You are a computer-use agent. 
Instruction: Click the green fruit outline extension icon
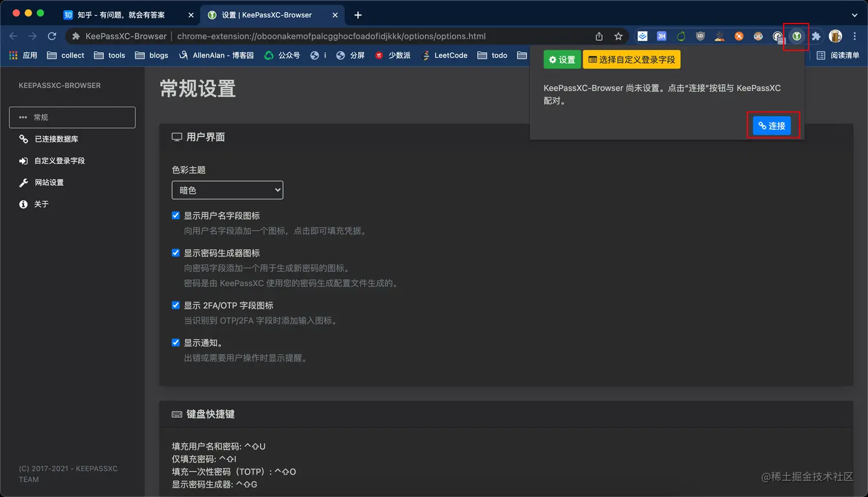click(681, 36)
